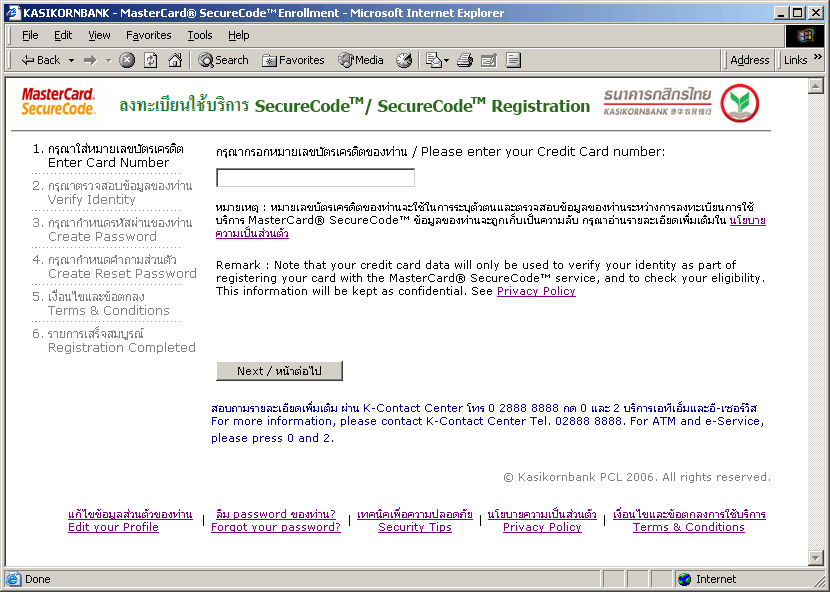Screen dimensions: 830x592
Task: Open the Tools menu
Action: [200, 35]
